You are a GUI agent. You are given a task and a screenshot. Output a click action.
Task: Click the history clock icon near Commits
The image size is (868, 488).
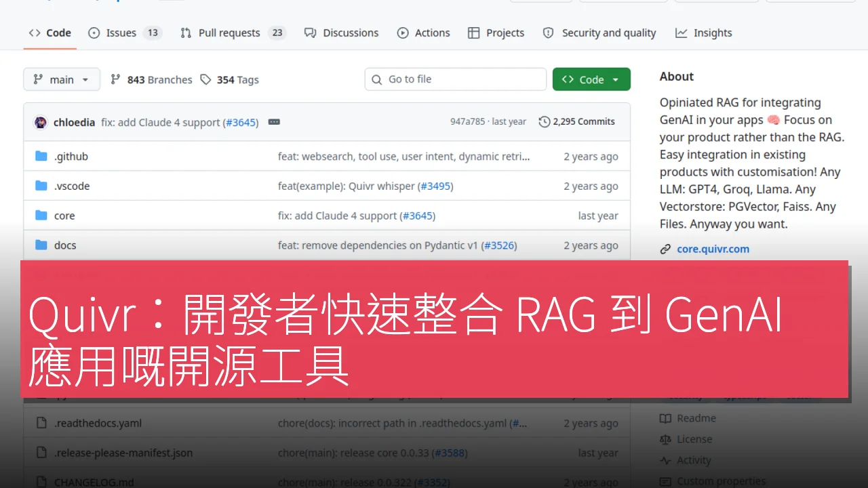544,122
